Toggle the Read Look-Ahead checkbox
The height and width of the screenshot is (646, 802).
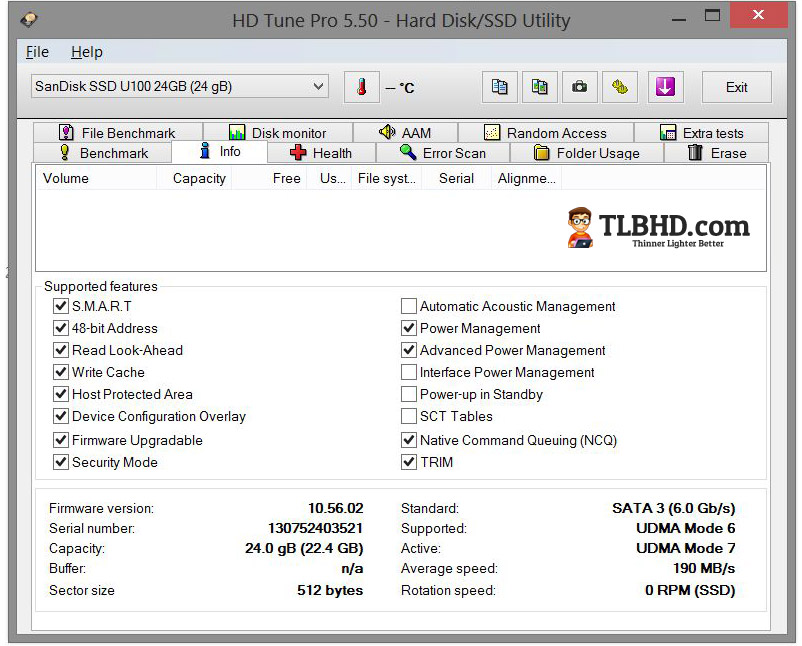pyautogui.click(x=60, y=350)
